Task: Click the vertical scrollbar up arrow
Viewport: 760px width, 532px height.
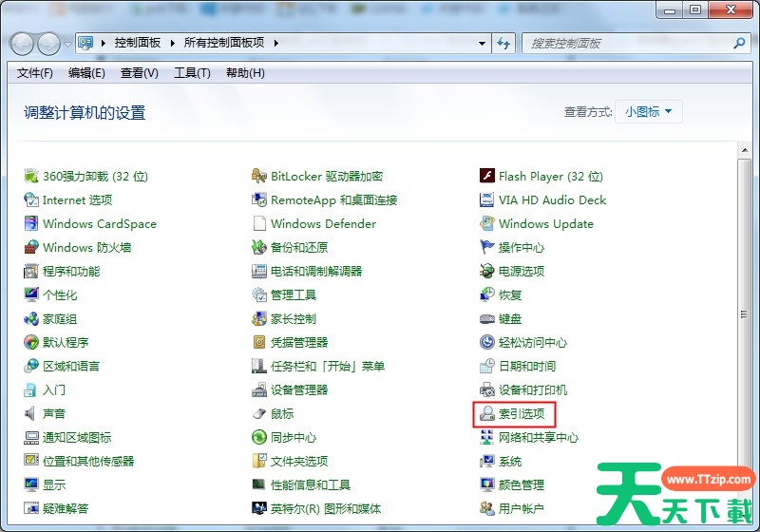Action: click(x=745, y=150)
